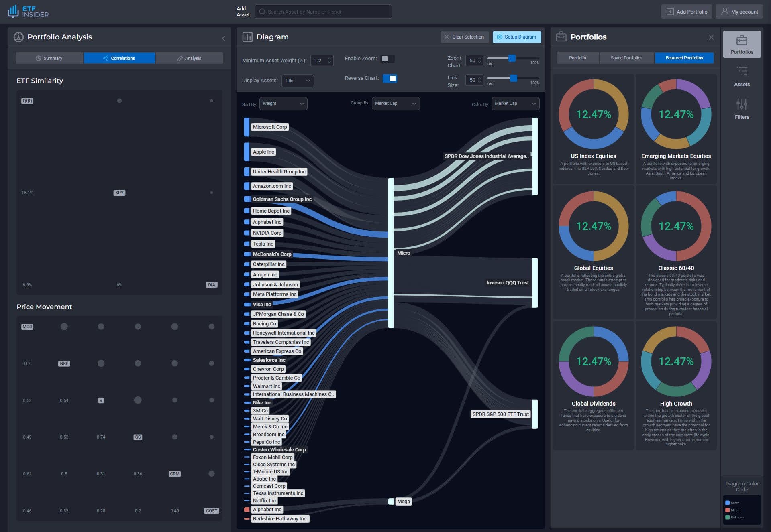The image size is (771, 532).
Task: Open My account
Action: click(x=739, y=12)
